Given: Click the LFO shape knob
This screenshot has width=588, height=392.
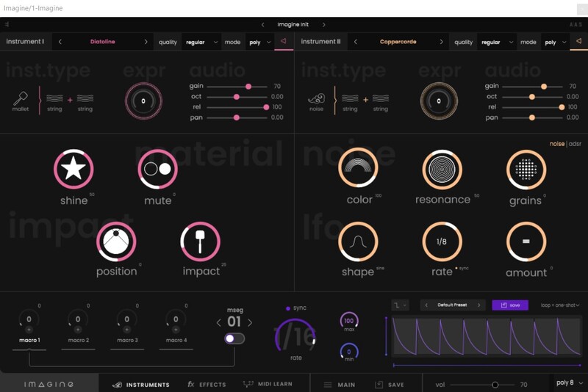Looking at the screenshot, I should [x=358, y=242].
